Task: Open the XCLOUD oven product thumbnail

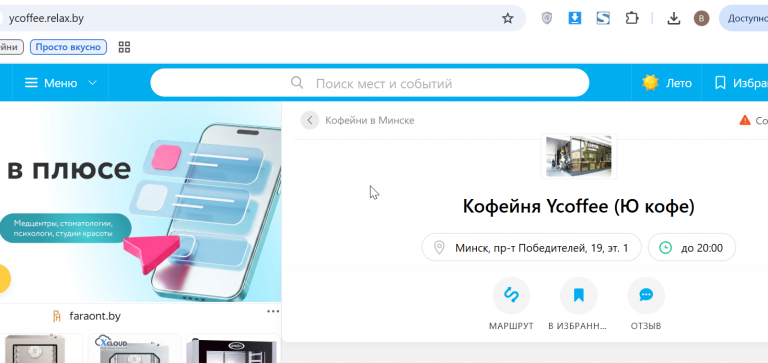Action: [x=135, y=349]
